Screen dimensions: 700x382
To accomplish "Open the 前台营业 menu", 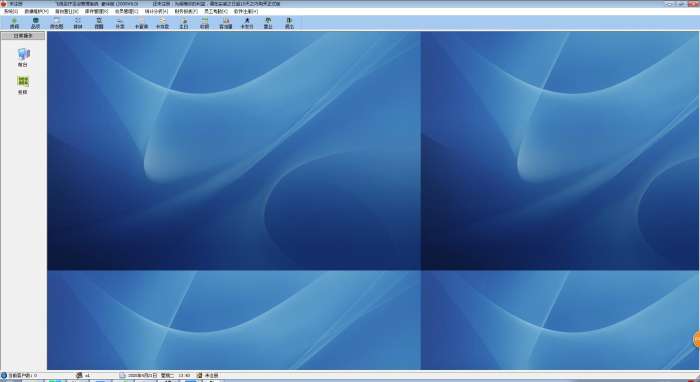I will (67, 11).
